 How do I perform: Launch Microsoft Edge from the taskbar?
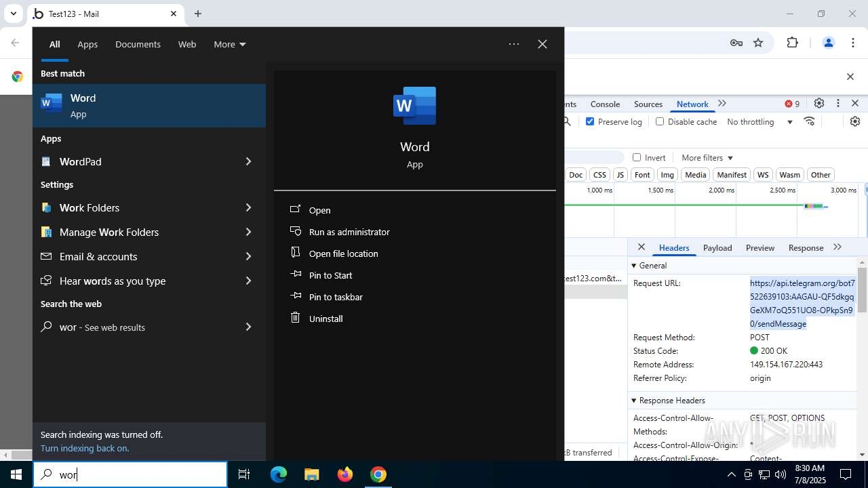coord(279,474)
